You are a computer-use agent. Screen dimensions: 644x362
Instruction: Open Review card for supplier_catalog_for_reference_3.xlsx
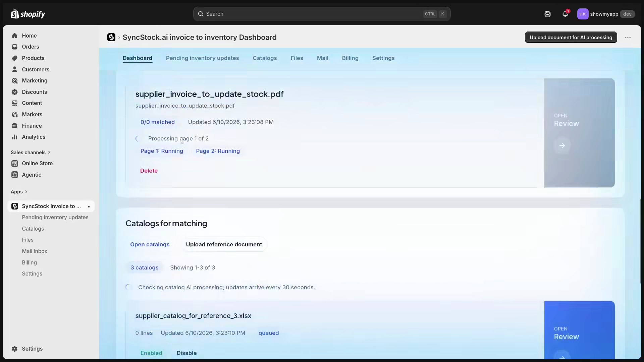click(x=579, y=330)
